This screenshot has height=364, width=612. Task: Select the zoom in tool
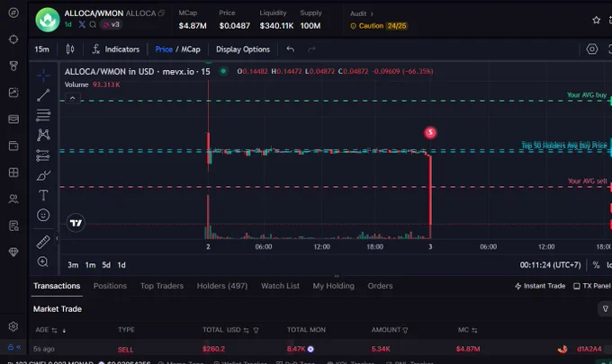(43, 262)
